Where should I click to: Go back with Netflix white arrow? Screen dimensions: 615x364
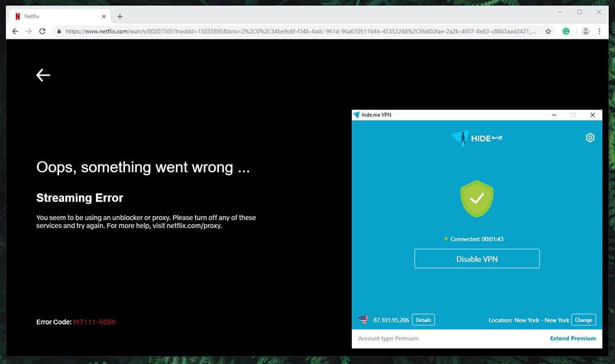43,75
